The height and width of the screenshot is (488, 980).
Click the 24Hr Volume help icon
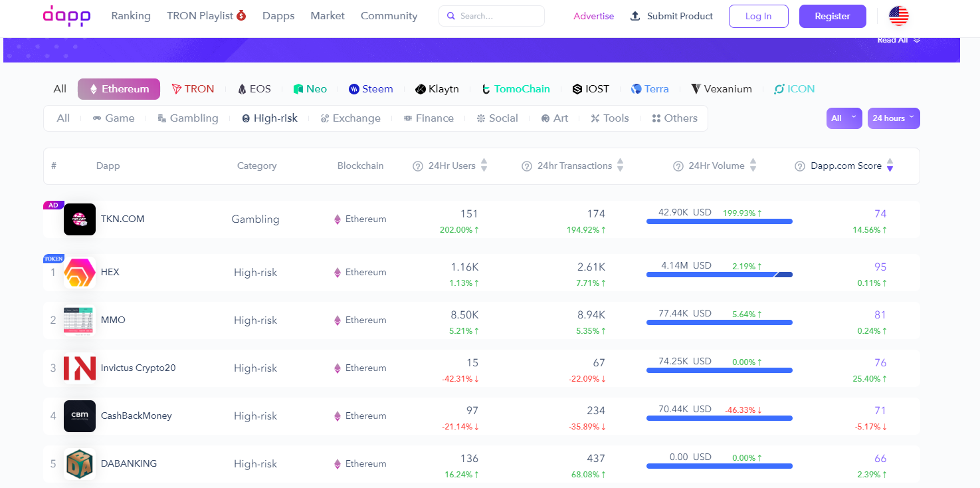678,166
